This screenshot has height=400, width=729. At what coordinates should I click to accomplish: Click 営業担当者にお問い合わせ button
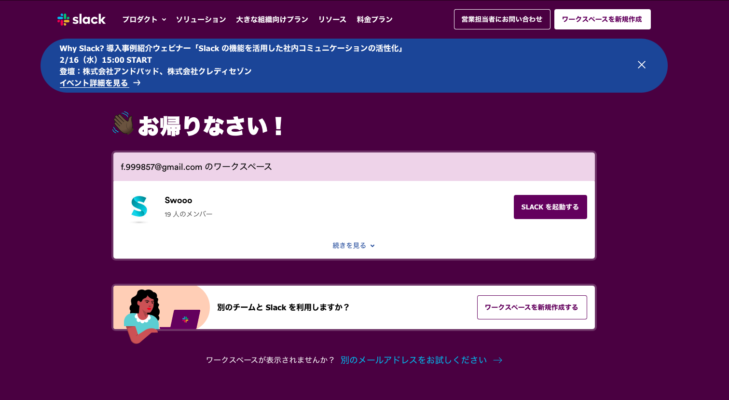(x=502, y=20)
